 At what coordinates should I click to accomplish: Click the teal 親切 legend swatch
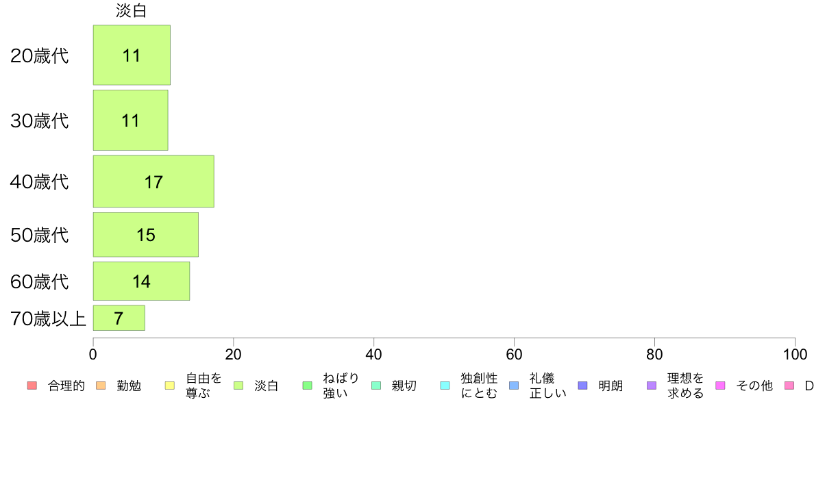click(x=376, y=386)
